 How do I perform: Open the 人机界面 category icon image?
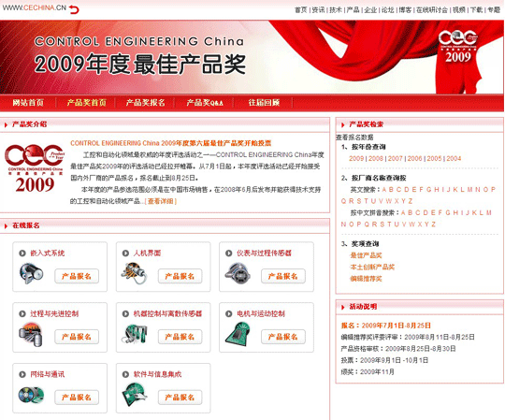[x=135, y=273]
